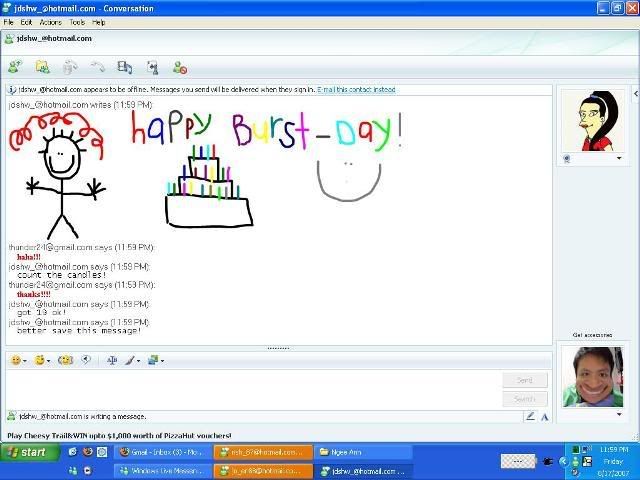Image resolution: width=640 pixels, height=480 pixels.
Task: Switch to Ngee Ann folder taskbar button
Action: (363, 452)
